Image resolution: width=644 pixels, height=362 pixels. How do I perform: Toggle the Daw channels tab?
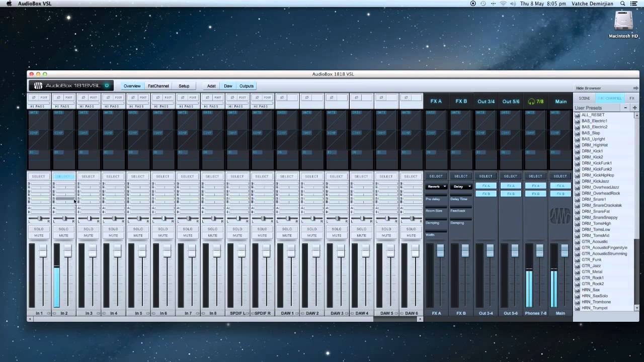tap(228, 86)
